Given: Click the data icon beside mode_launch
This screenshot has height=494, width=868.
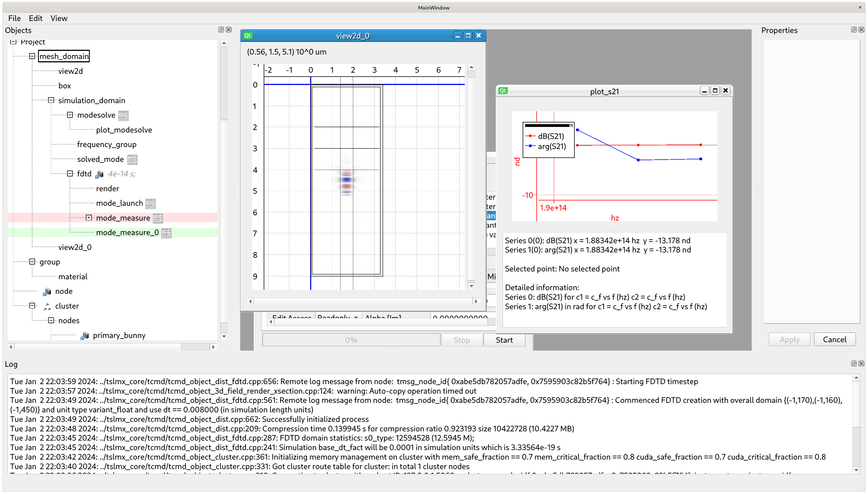Looking at the screenshot, I should (x=150, y=204).
